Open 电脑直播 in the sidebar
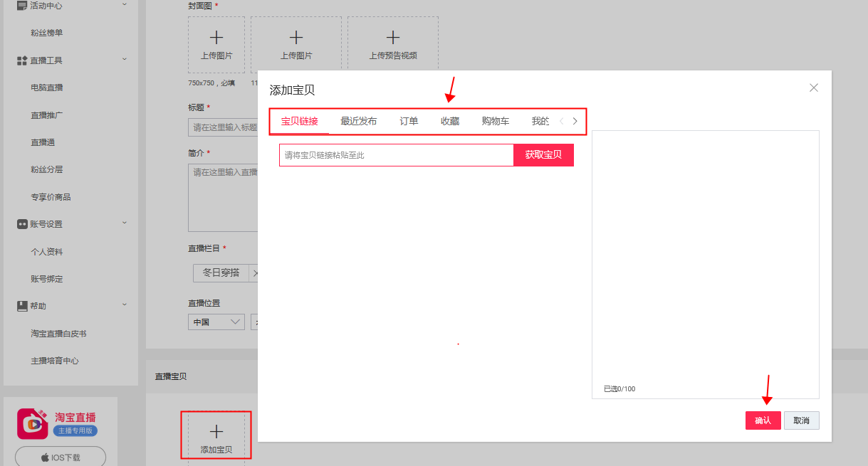 47,88
